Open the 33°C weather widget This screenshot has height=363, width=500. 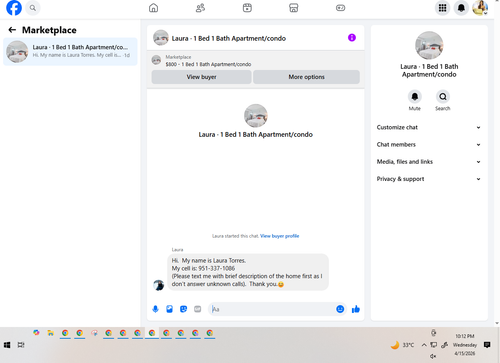pos(403,345)
